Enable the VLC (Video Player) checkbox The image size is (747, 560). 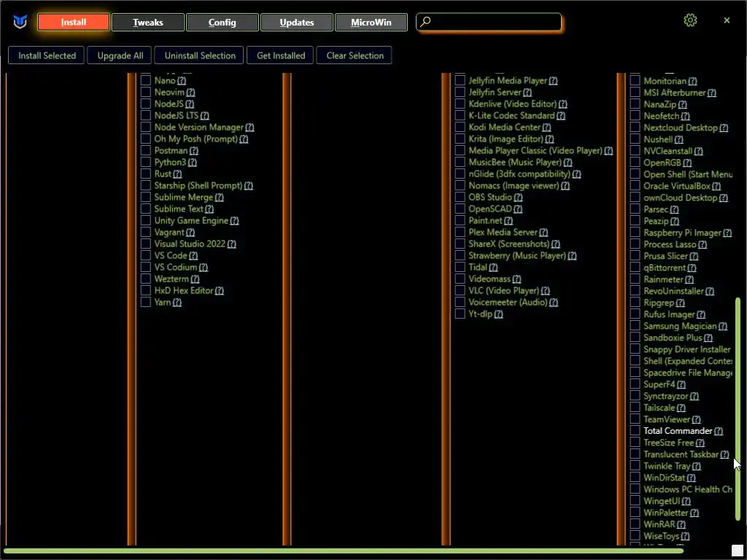460,290
